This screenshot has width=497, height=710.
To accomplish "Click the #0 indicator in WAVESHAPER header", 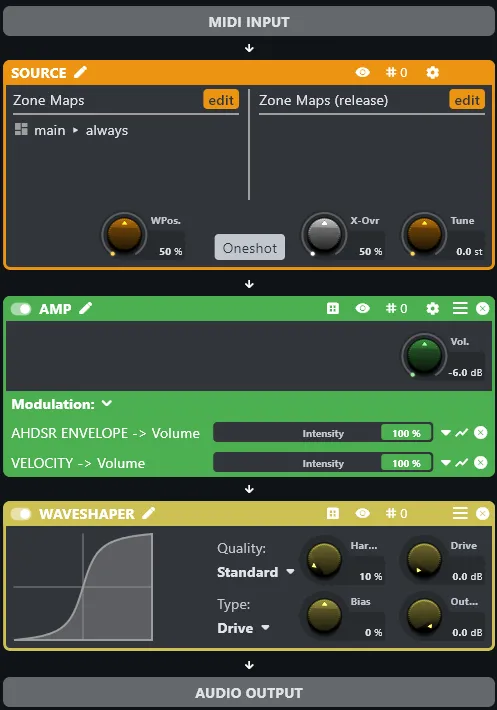I will coord(397,513).
